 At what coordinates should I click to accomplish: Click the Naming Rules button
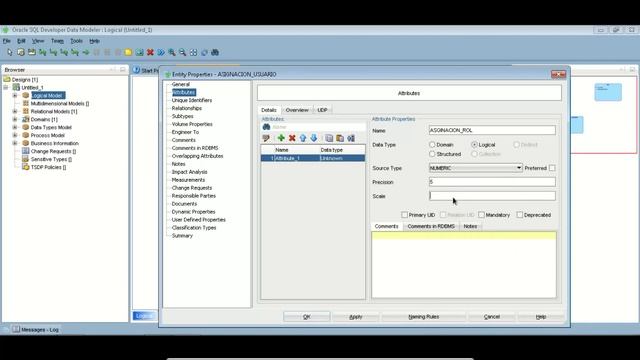point(424,317)
